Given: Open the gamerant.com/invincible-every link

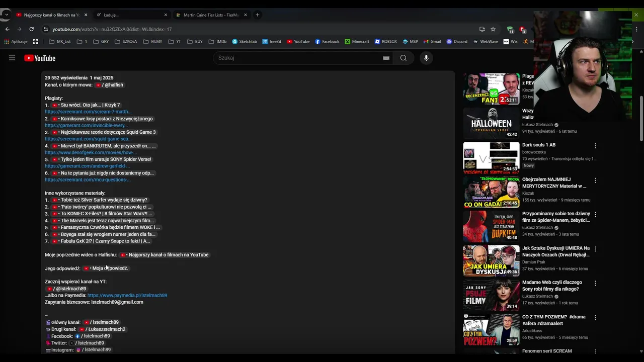Looking at the screenshot, I should point(86,125).
